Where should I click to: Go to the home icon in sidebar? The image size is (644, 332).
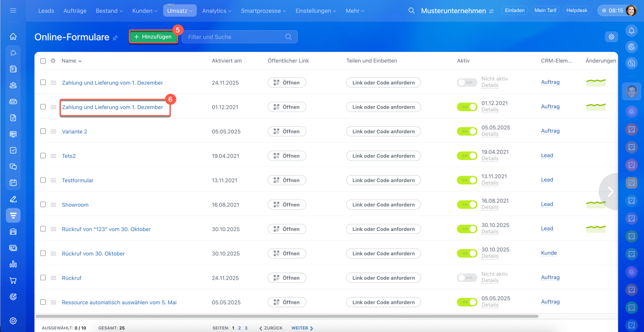click(x=13, y=36)
